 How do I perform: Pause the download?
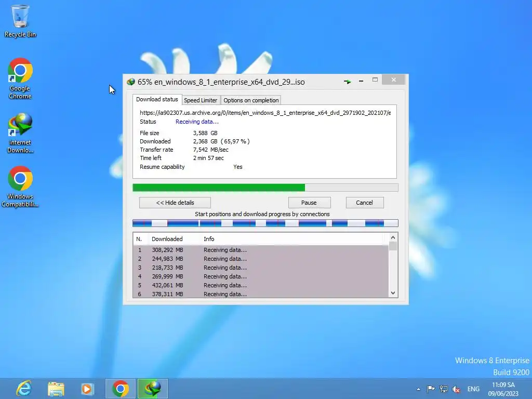309,203
